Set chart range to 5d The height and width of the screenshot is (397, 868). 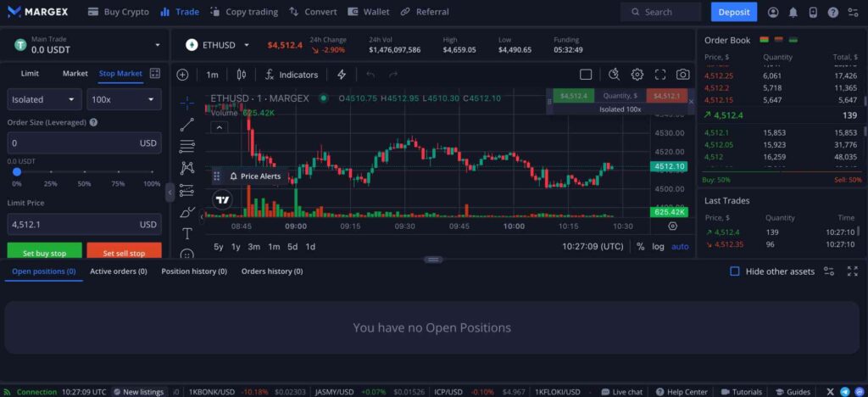coord(292,247)
